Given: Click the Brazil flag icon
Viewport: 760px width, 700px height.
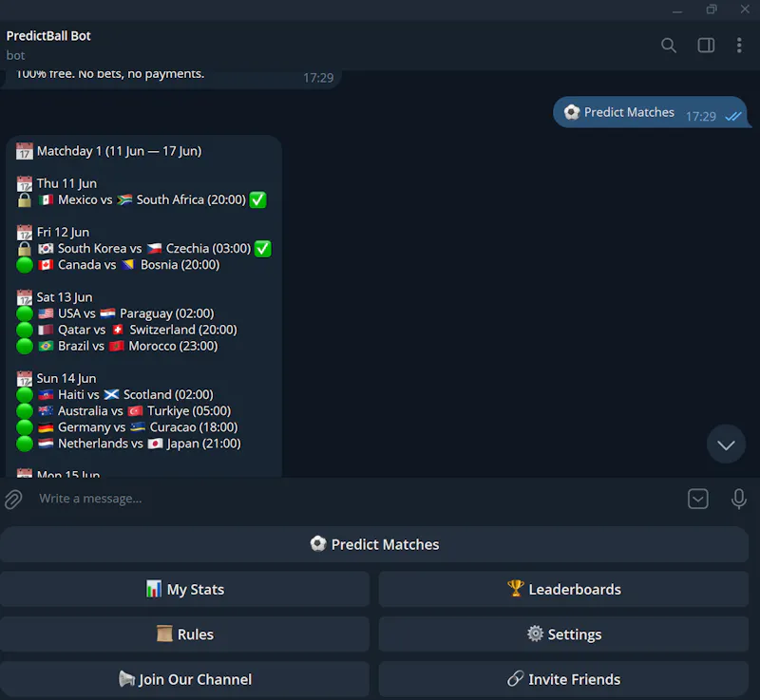Looking at the screenshot, I should click(46, 346).
